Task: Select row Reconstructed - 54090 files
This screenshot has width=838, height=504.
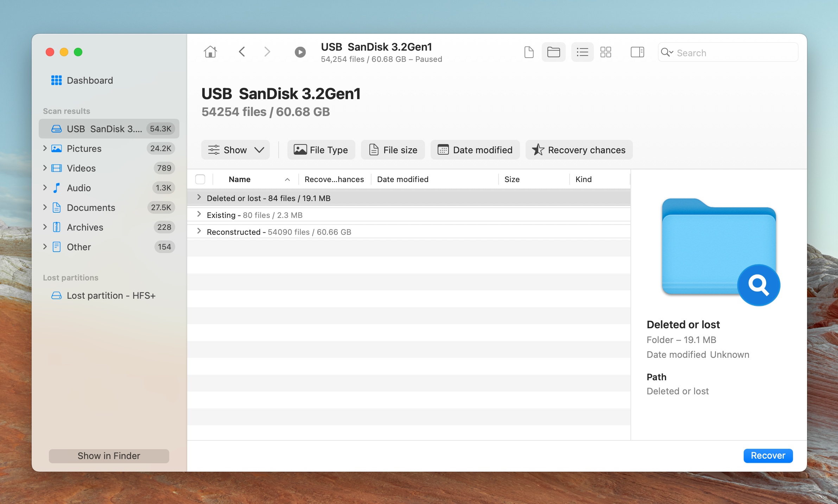Action: tap(408, 232)
